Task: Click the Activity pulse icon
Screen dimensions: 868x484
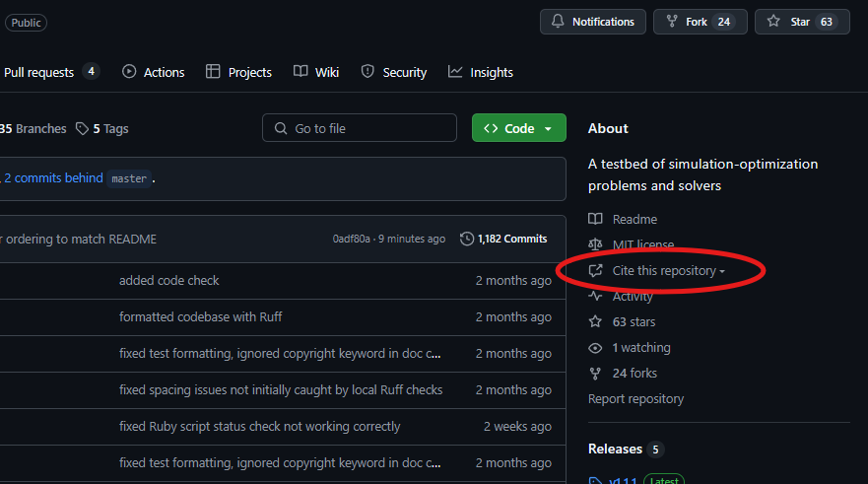Action: (595, 296)
